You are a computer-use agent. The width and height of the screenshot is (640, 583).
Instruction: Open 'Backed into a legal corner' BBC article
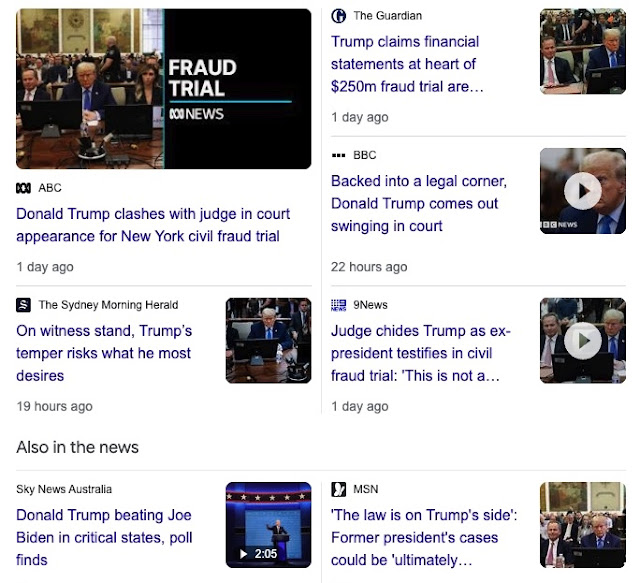pyautogui.click(x=419, y=203)
